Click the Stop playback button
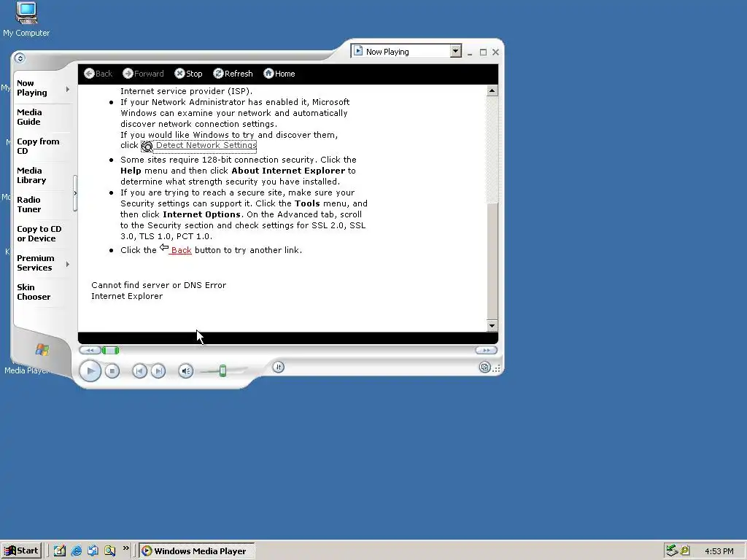This screenshot has width=747, height=560. pyautogui.click(x=112, y=371)
